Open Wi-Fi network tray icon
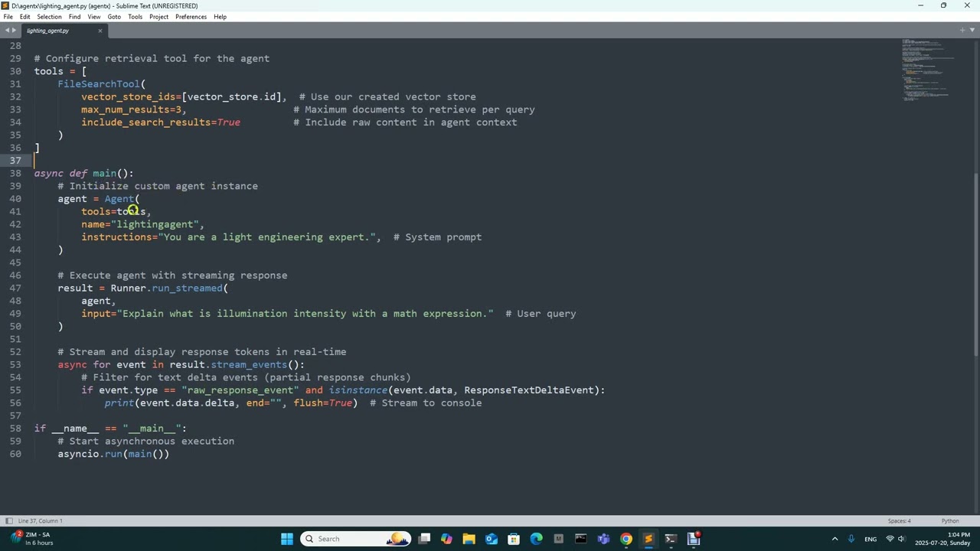The width and height of the screenshot is (980, 551). tap(890, 539)
